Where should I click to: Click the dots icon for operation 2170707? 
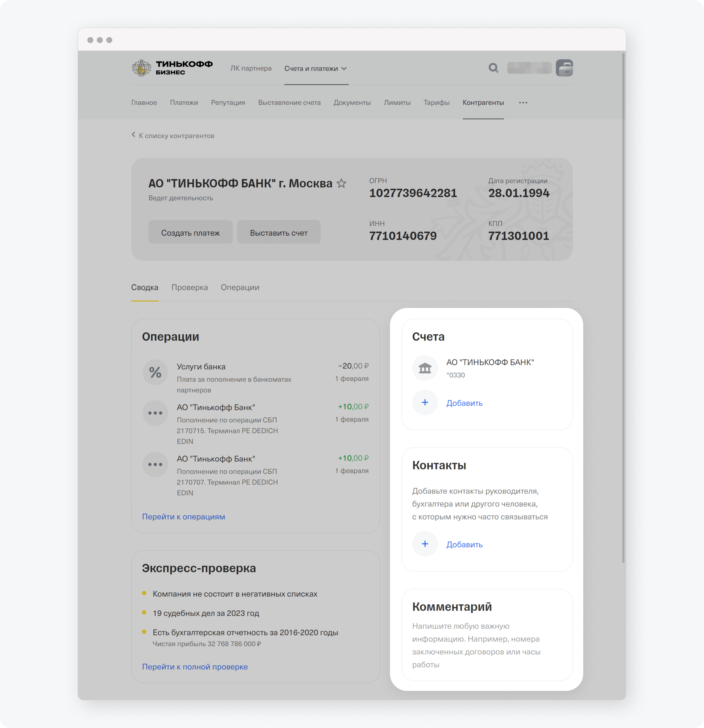pyautogui.click(x=155, y=464)
